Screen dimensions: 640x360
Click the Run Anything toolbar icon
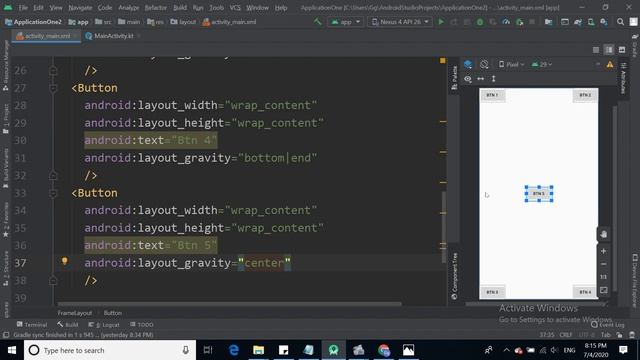(565, 22)
